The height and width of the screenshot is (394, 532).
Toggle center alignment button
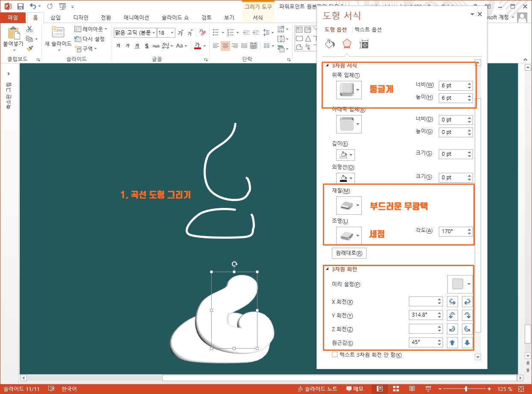click(225, 46)
